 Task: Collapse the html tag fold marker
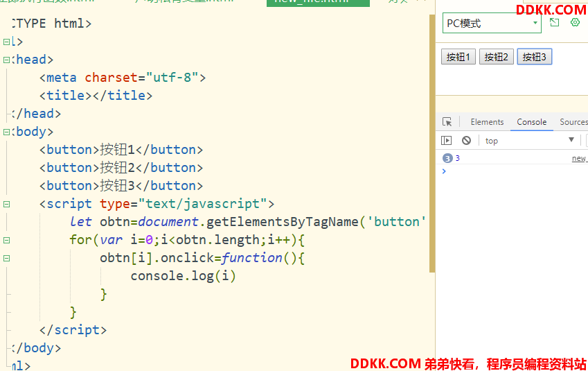[x=6, y=42]
